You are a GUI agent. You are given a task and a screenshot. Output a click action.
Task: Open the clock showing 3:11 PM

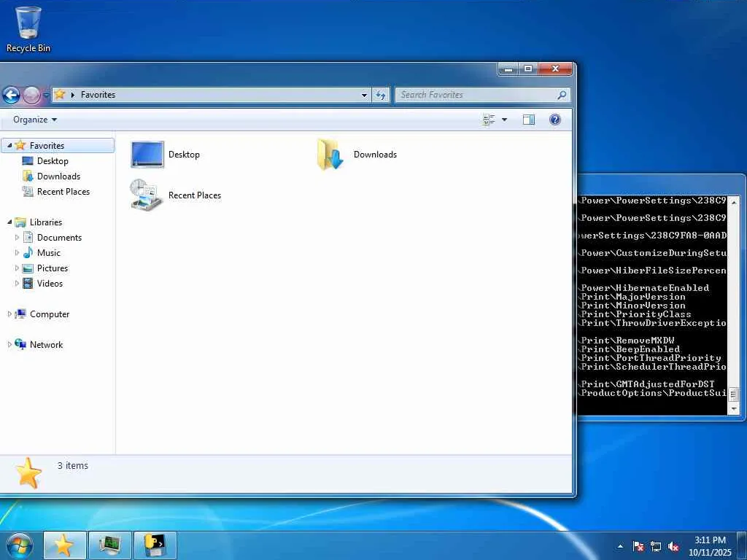[710, 545]
